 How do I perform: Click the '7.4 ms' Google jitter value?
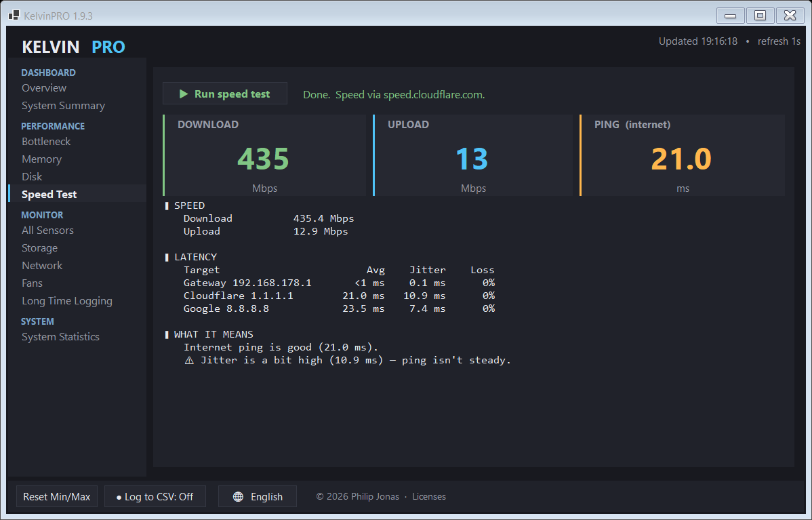427,308
